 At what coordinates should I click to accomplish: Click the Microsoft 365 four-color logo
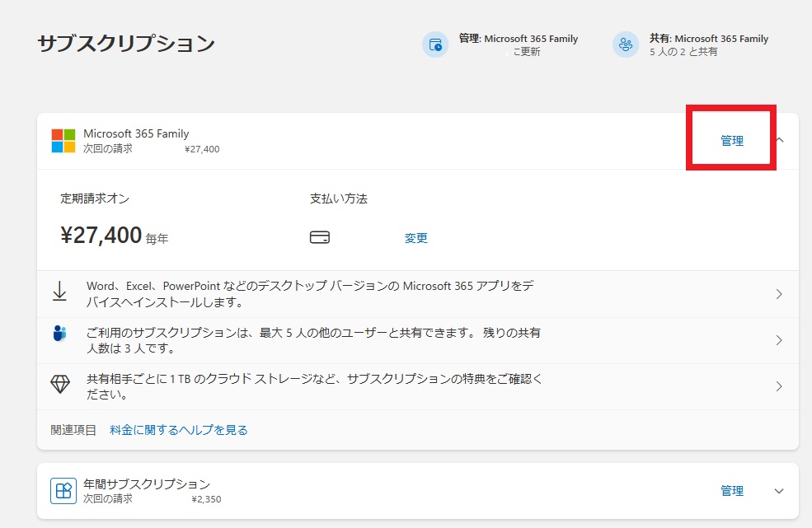point(63,141)
